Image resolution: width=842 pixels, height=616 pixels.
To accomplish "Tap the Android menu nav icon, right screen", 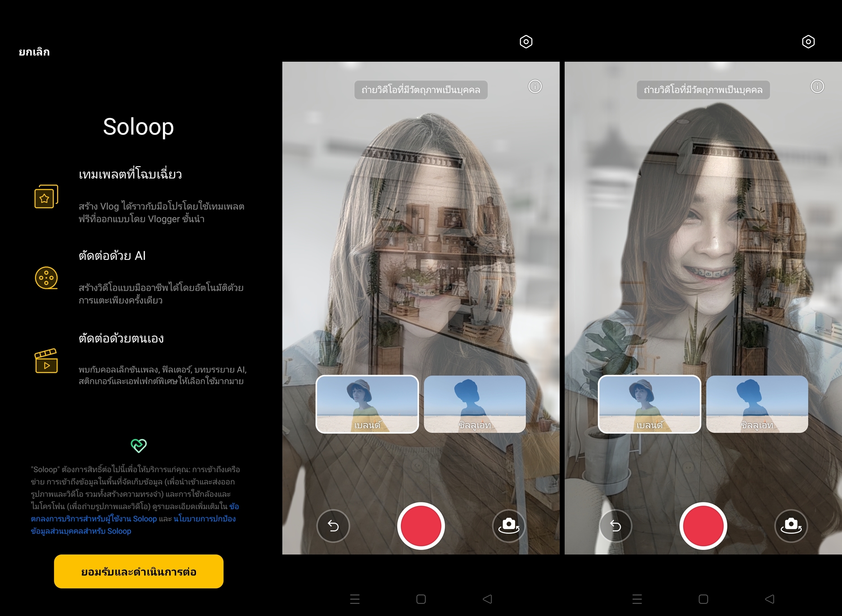I will [x=637, y=599].
